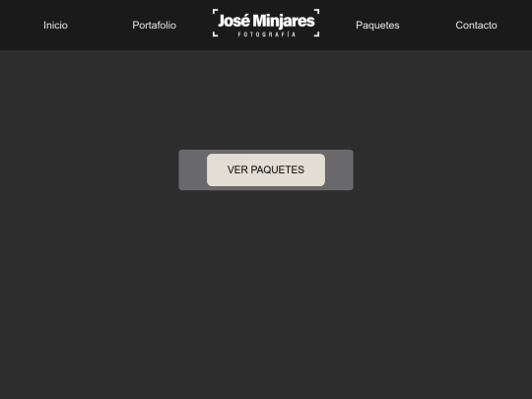Viewport: 532px width, 399px height.
Task: Click the VER PAQUETES button
Action: point(266,169)
